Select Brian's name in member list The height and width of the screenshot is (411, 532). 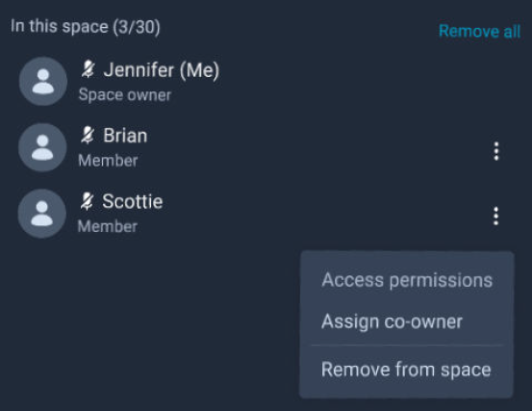point(125,136)
